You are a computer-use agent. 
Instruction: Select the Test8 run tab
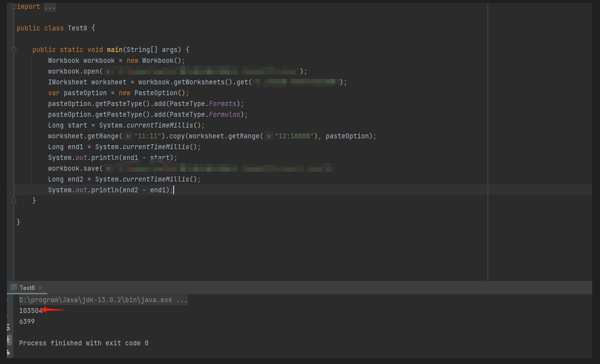click(27, 288)
